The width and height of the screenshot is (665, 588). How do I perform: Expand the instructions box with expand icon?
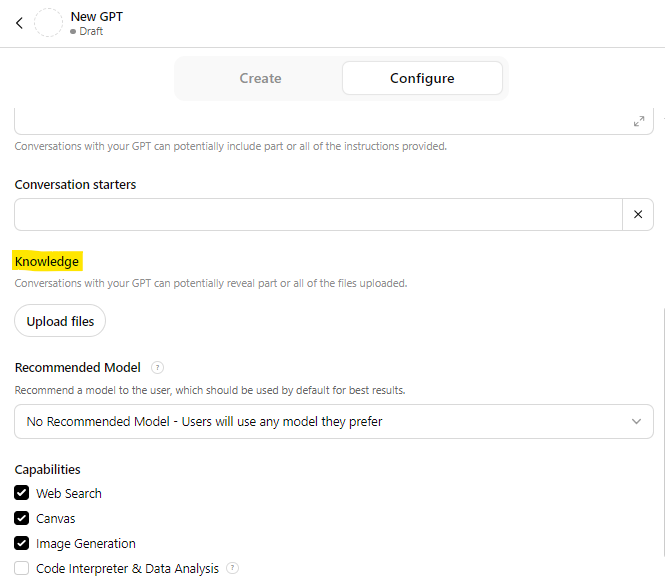[x=638, y=122]
